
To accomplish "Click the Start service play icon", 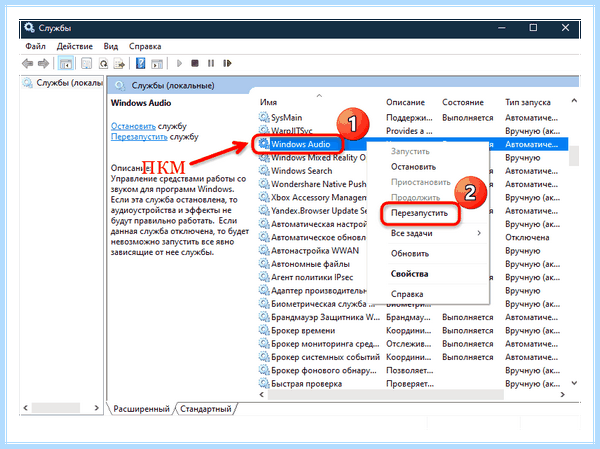I will tap(179, 64).
